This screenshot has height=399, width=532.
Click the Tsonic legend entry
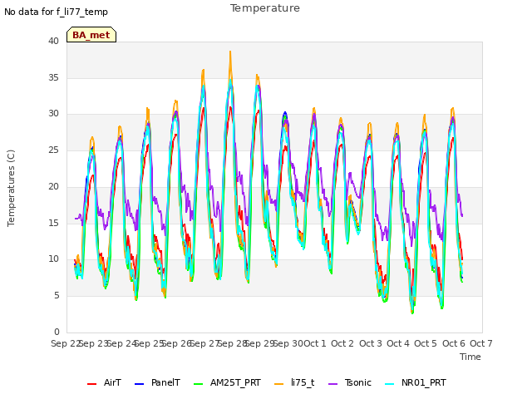click(358, 382)
